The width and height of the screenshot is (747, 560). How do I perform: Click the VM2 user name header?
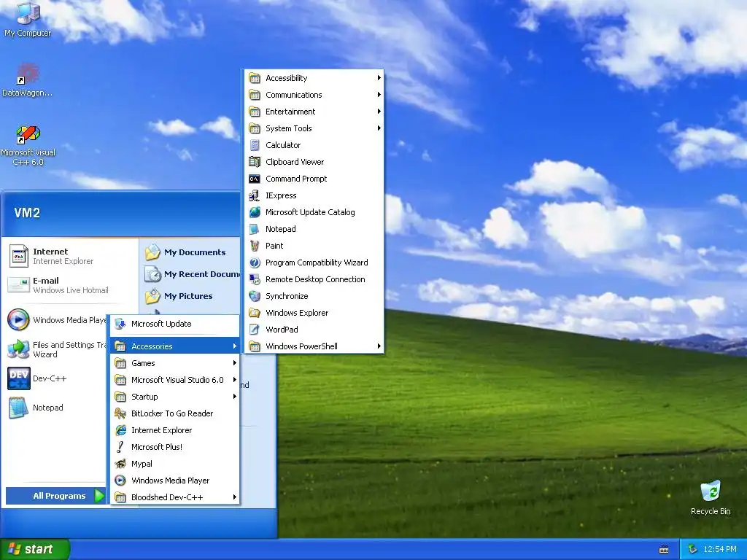point(27,213)
